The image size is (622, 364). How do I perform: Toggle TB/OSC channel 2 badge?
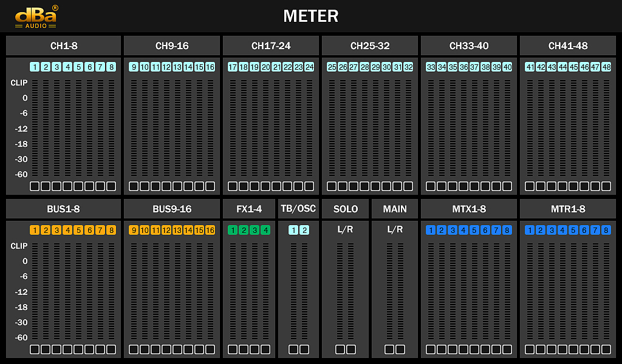(x=303, y=230)
